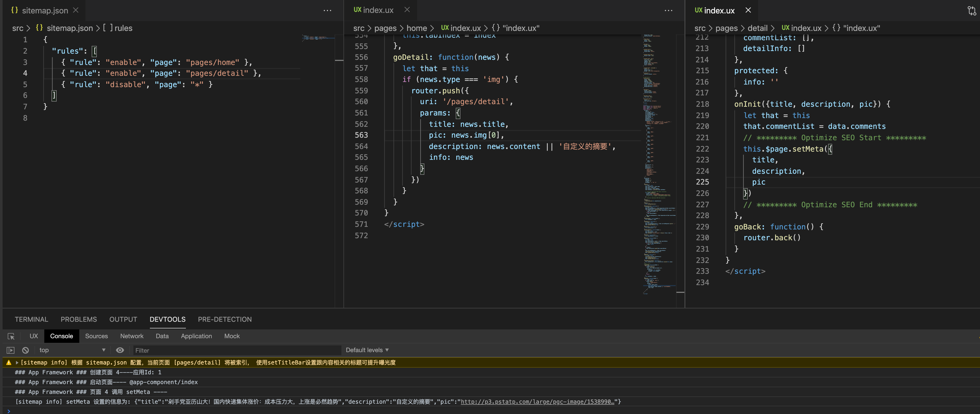Toggle the live expression eye icon
Screen dimensions: 980x414
tap(120, 350)
